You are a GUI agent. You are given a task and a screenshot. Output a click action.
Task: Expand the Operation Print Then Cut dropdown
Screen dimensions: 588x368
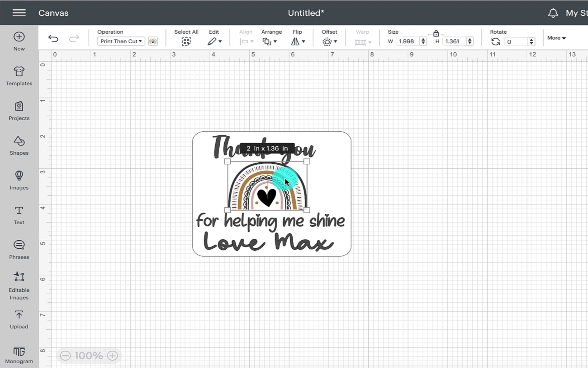click(121, 41)
